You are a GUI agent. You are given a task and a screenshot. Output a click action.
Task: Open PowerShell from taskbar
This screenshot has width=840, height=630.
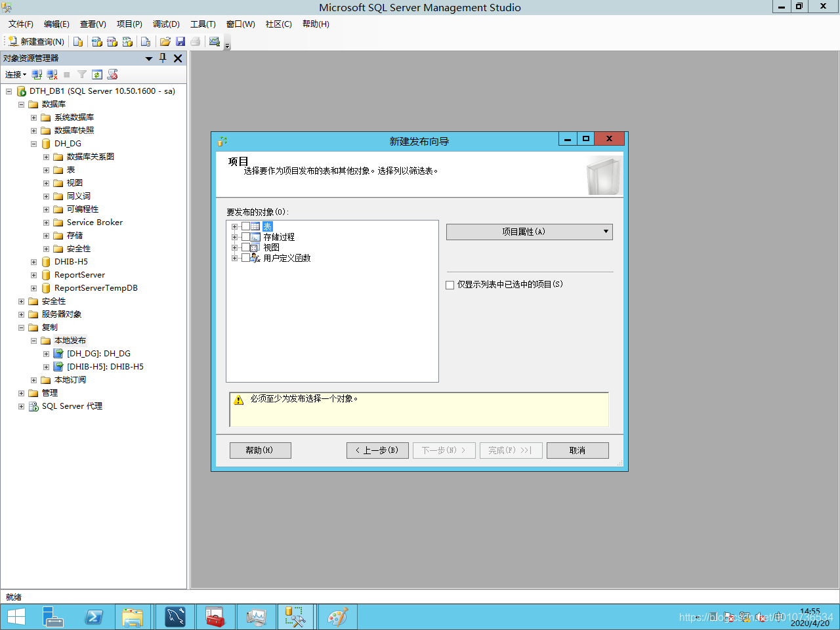click(x=94, y=617)
